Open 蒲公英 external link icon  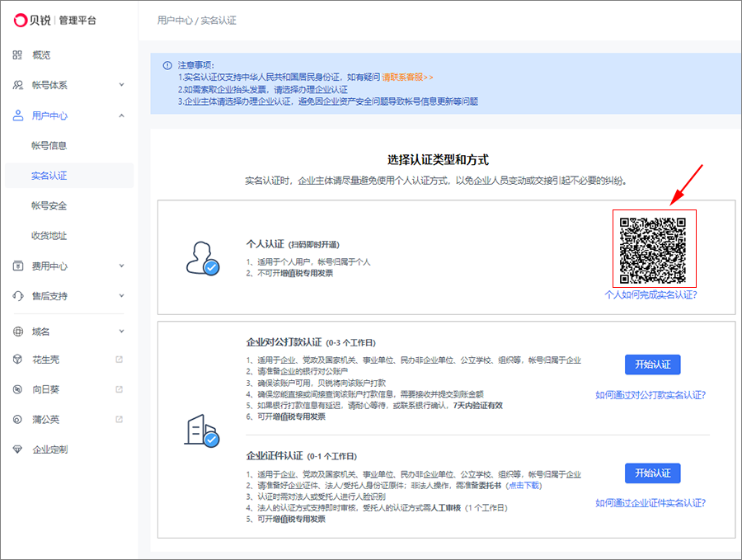[120, 419]
